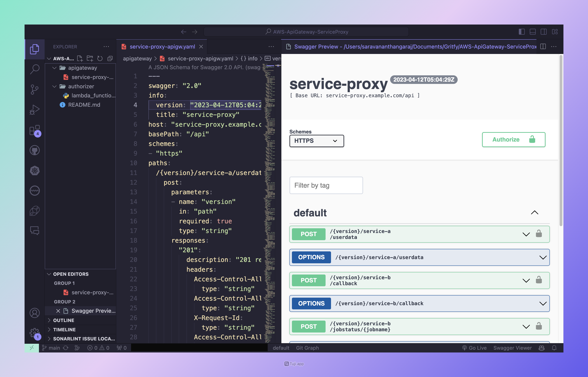Expand OPTIONS /{version}/service-a/userdata chevron
588x377 pixels.
click(x=543, y=257)
